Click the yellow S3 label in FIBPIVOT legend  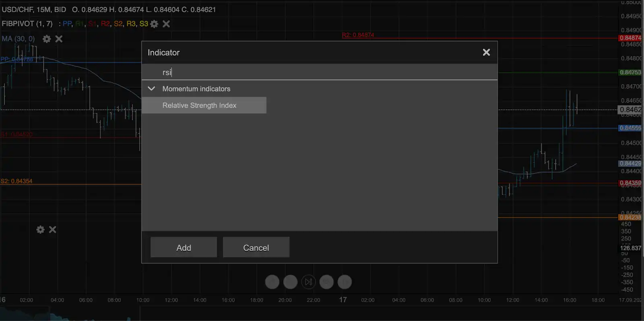pyautogui.click(x=143, y=24)
